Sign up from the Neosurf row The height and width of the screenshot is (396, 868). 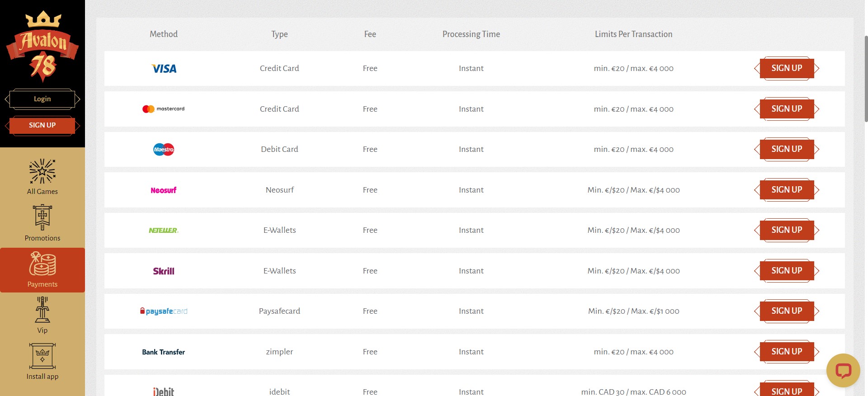[x=787, y=190]
